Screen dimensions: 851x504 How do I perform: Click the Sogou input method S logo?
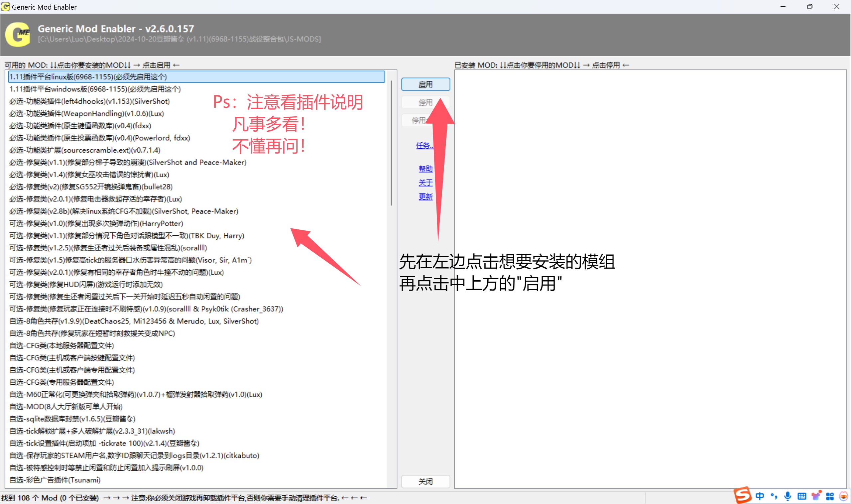point(742,495)
